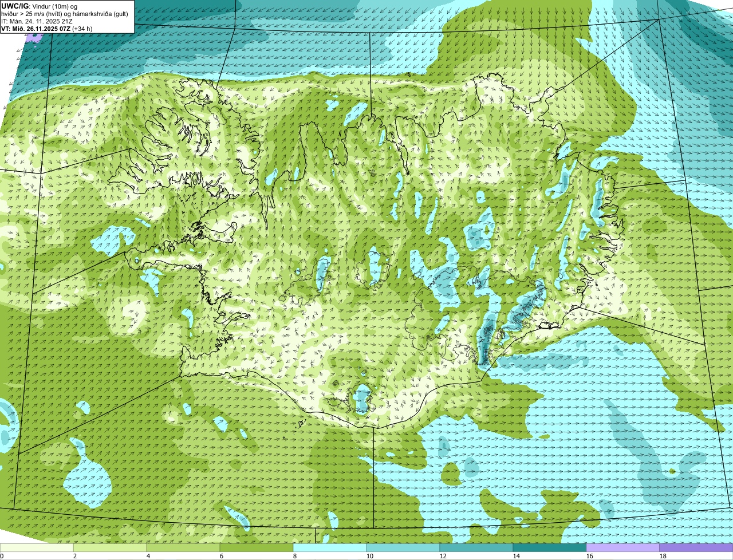
Task: Click the 10–12 m/s turquoise legend swatch
Action: [403, 547]
